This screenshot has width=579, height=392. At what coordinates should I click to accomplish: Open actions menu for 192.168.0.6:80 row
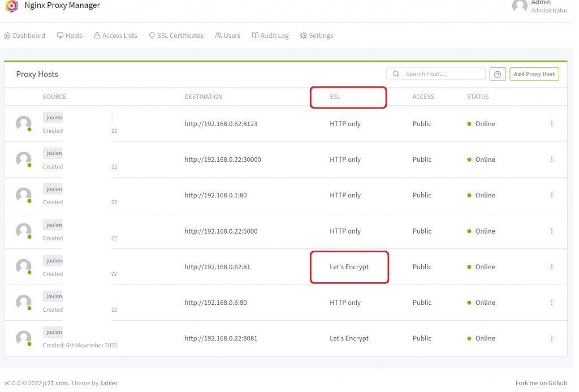tap(552, 302)
